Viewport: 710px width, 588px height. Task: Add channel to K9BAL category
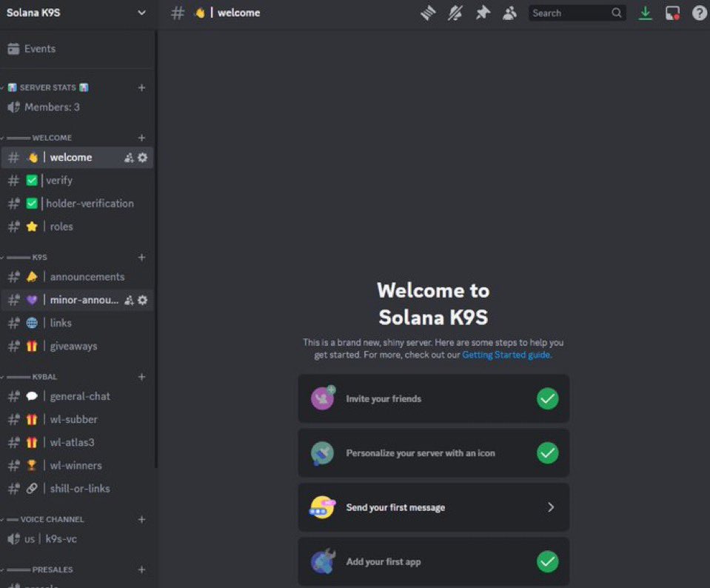click(141, 377)
